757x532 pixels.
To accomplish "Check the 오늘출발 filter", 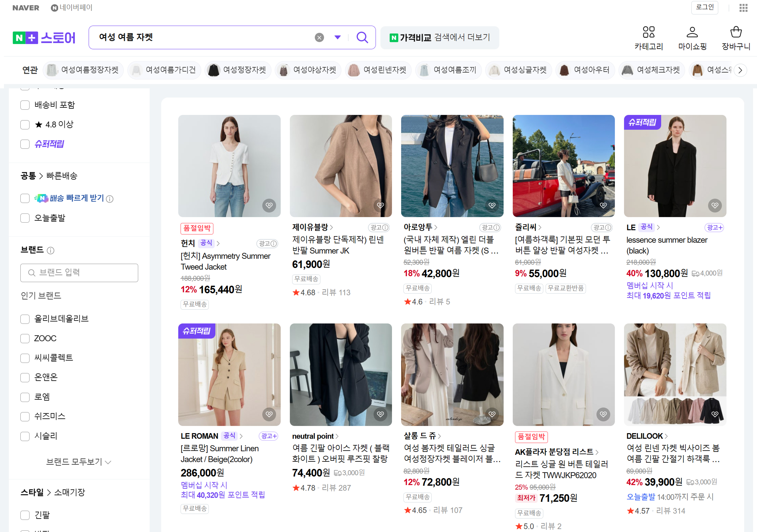I will pyautogui.click(x=25, y=218).
